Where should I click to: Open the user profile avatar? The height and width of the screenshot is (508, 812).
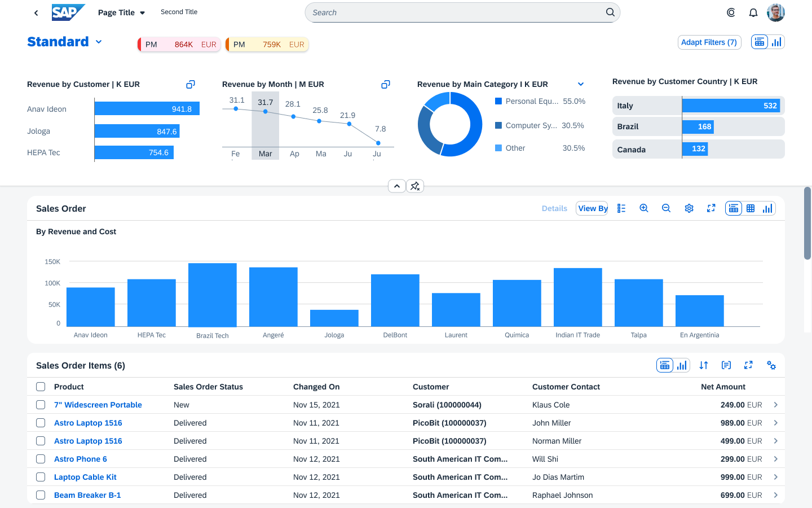tap(776, 12)
